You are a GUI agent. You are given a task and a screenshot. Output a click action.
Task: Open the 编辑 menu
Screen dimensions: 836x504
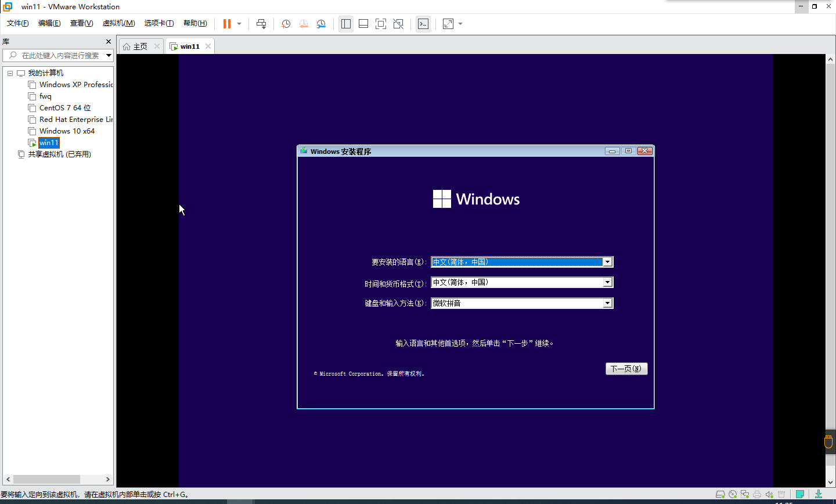pyautogui.click(x=49, y=23)
